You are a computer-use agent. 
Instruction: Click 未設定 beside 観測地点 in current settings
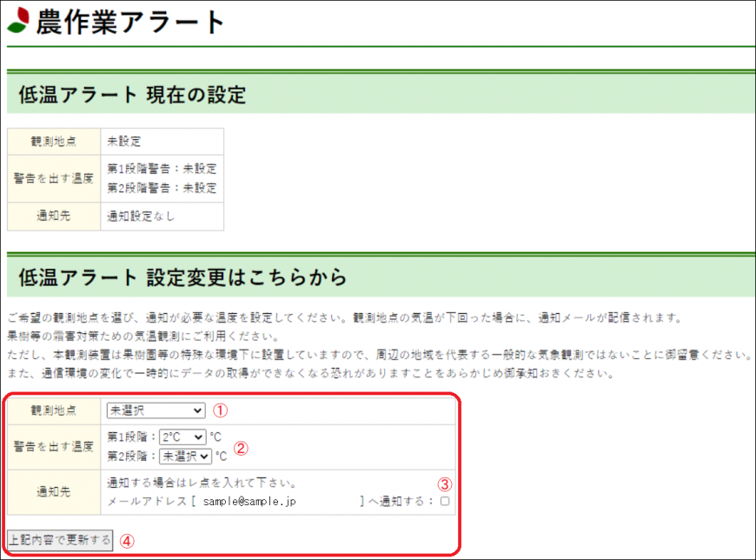(123, 141)
